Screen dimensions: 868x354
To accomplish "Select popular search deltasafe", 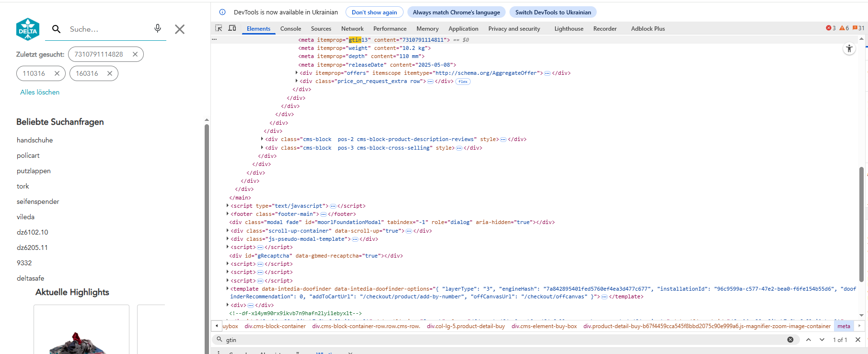I will (x=30, y=278).
